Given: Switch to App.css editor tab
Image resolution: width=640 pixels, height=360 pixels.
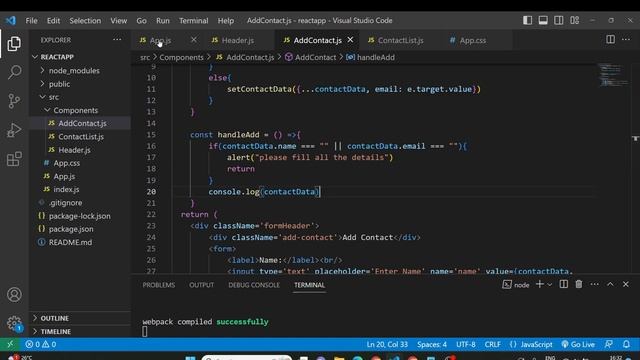Looking at the screenshot, I should tap(472, 40).
